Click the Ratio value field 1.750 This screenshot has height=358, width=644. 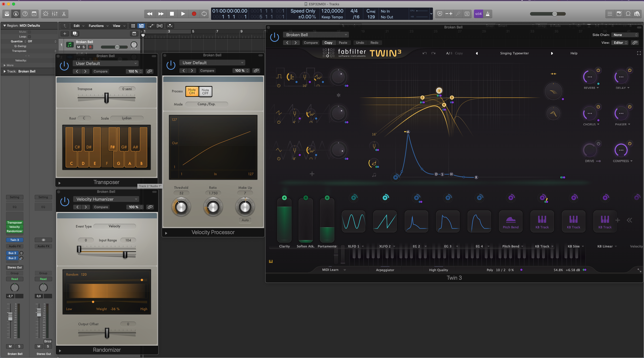pyautogui.click(x=213, y=193)
